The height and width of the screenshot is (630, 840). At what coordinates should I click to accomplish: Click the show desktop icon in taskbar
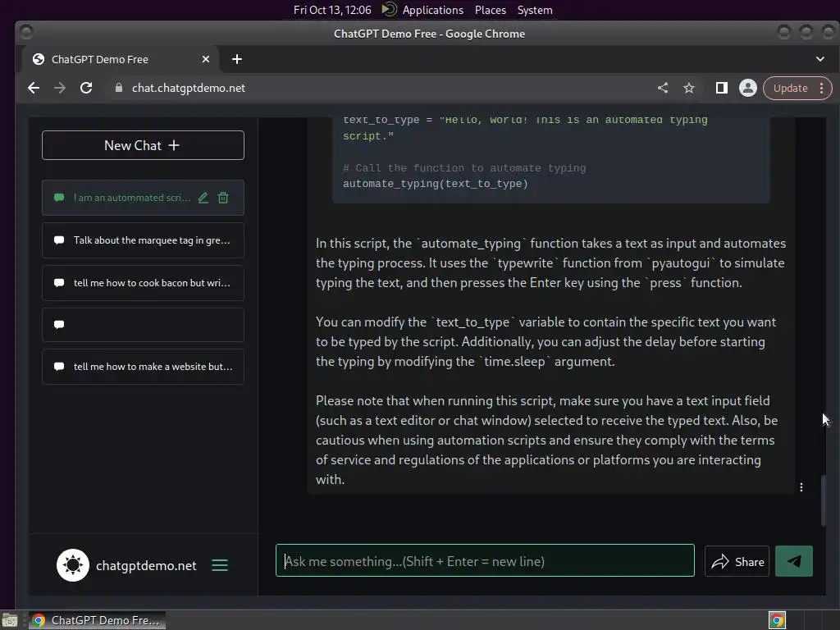coord(10,620)
